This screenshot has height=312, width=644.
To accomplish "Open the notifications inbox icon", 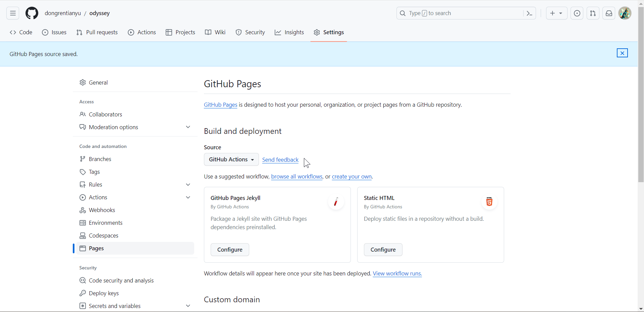I will click(x=609, y=13).
